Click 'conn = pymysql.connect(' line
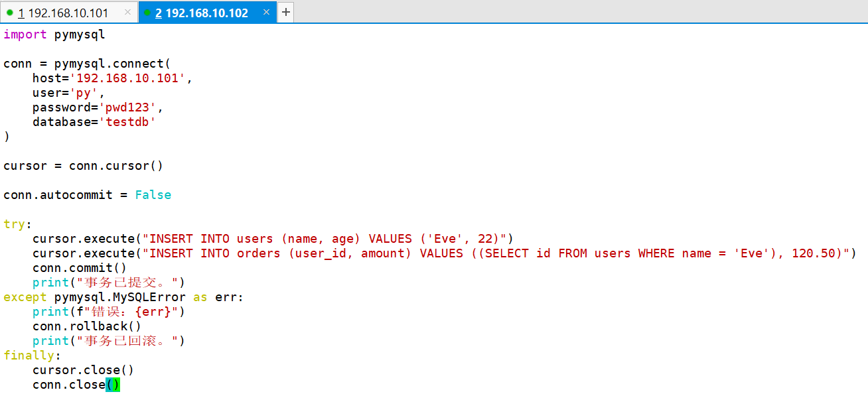868x396 pixels. 87,64
